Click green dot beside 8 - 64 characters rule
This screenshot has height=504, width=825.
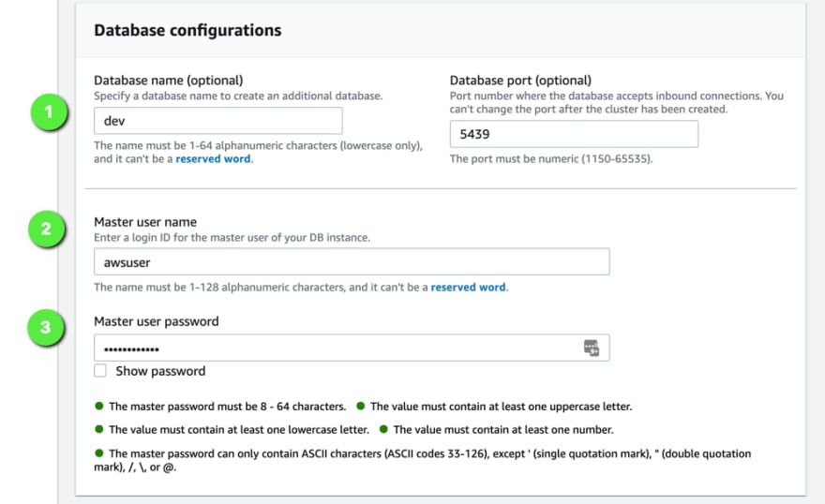coord(99,406)
